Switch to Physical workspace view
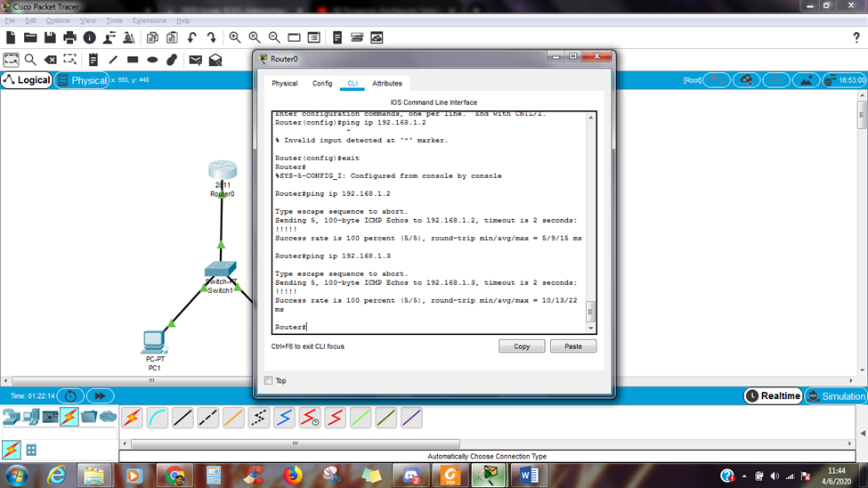This screenshot has width=868, height=488. [82, 80]
